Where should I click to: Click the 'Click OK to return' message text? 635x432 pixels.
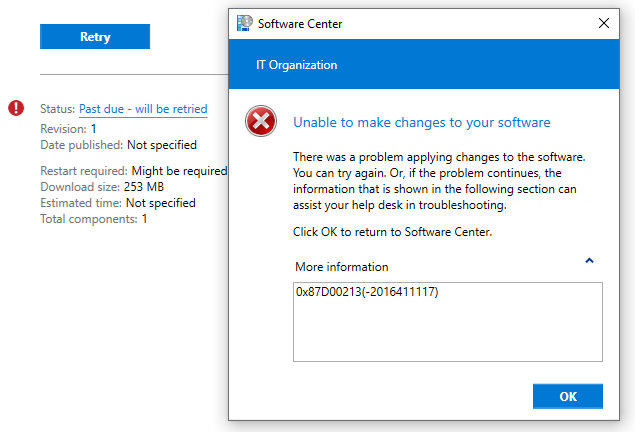[392, 232]
